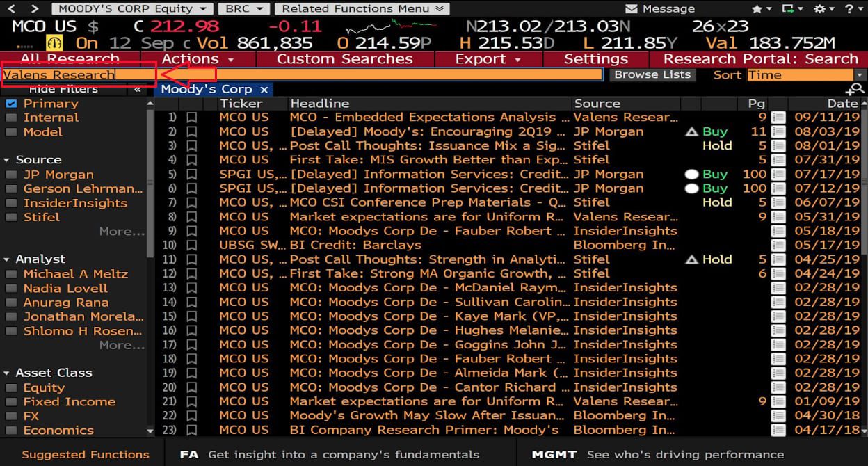Screen dimensions: 868x466
Task: Open document icon for 05/18/19 InsiderInsights row
Action: tap(778, 231)
